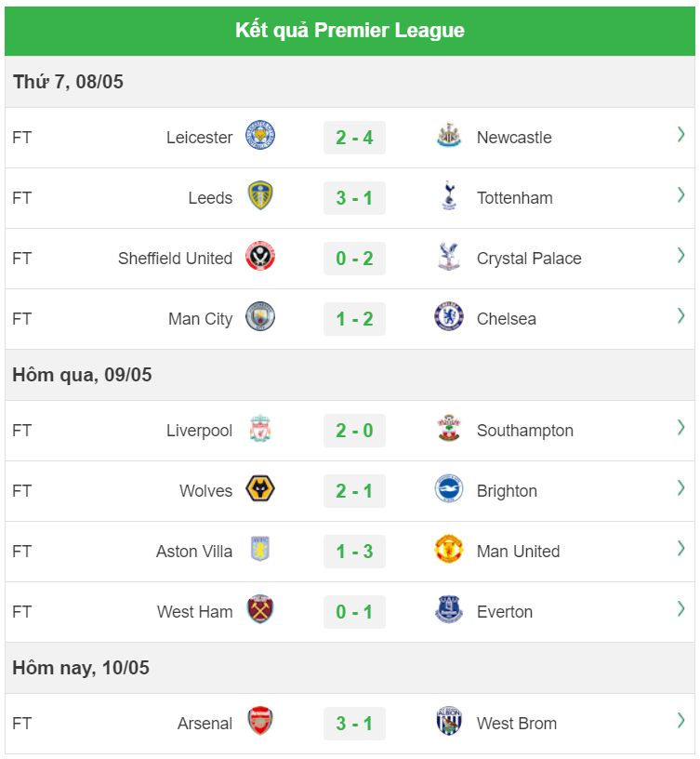
Task: Click the Everton club badge
Action: click(x=448, y=609)
